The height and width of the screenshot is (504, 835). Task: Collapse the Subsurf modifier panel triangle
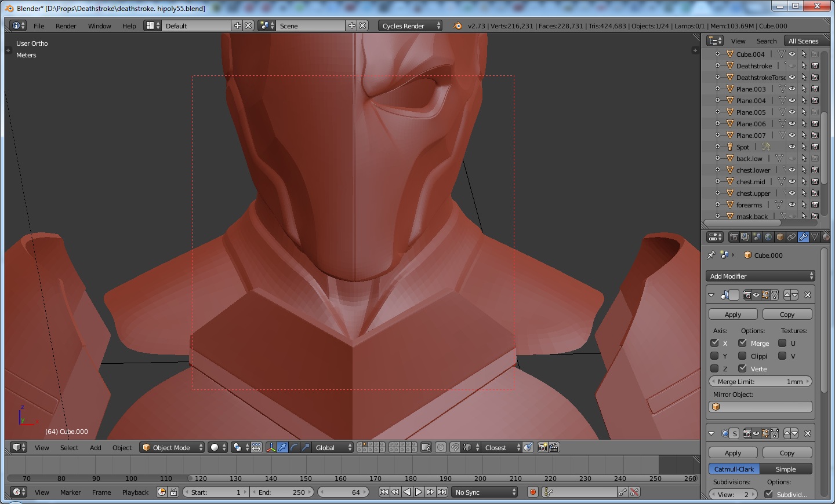711,433
